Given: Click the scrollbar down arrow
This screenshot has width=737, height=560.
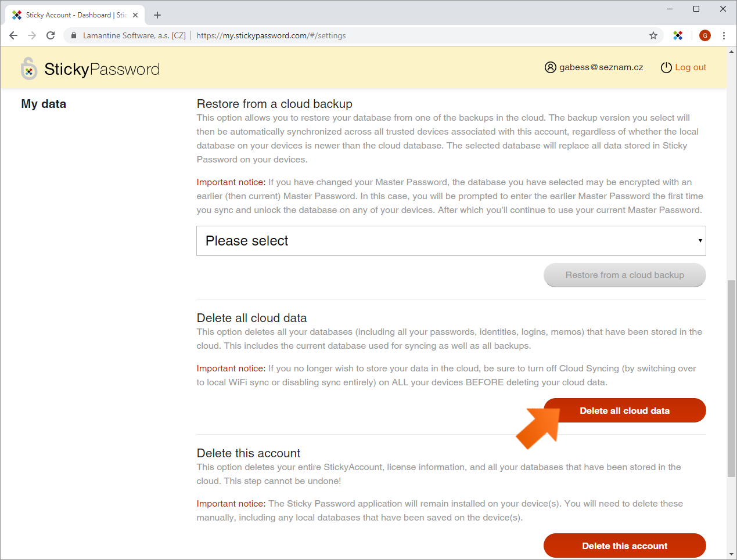Looking at the screenshot, I should point(732,554).
